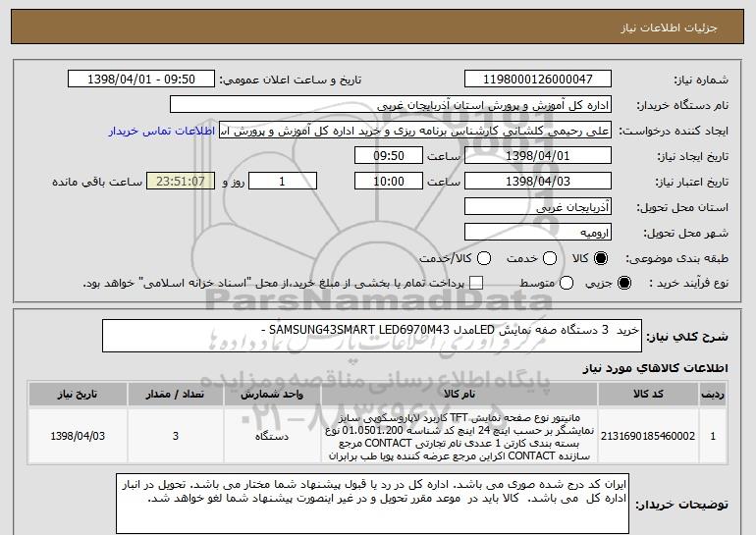Click the توضیحات خریدار label
756x535 pixels.
[x=681, y=505]
